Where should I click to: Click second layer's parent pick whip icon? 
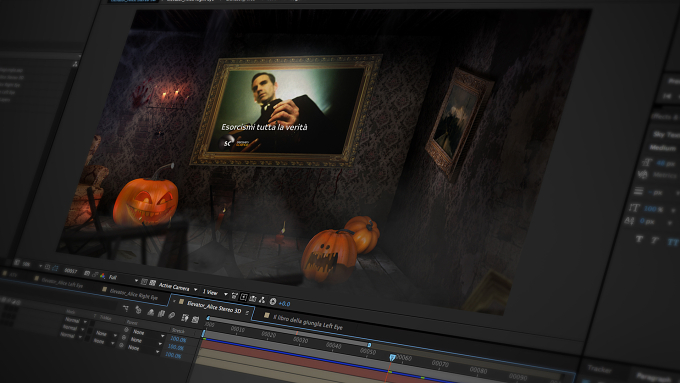click(x=124, y=337)
